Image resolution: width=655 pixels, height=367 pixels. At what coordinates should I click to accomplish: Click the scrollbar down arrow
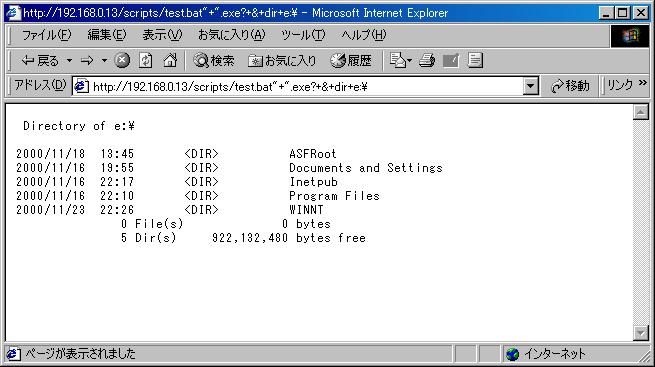pyautogui.click(x=640, y=332)
